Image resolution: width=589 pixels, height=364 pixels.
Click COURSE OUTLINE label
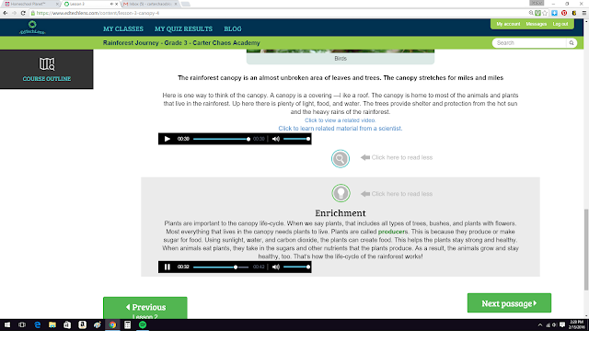coord(47,78)
